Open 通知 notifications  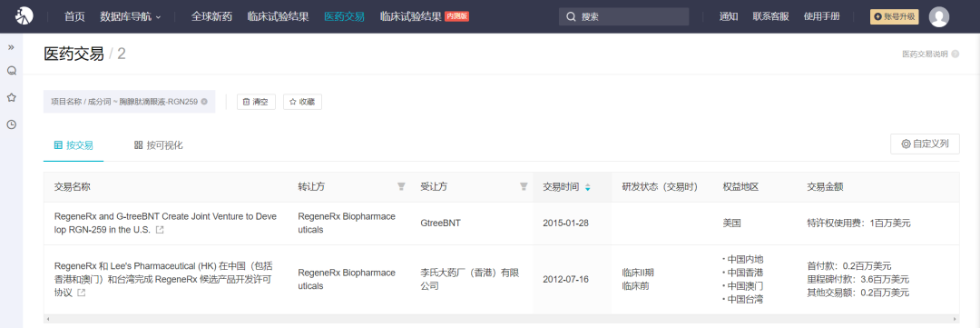click(729, 17)
